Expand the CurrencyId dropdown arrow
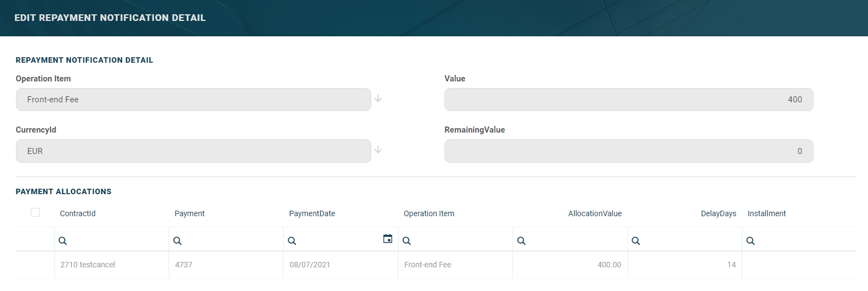868x291 pixels. click(x=378, y=150)
